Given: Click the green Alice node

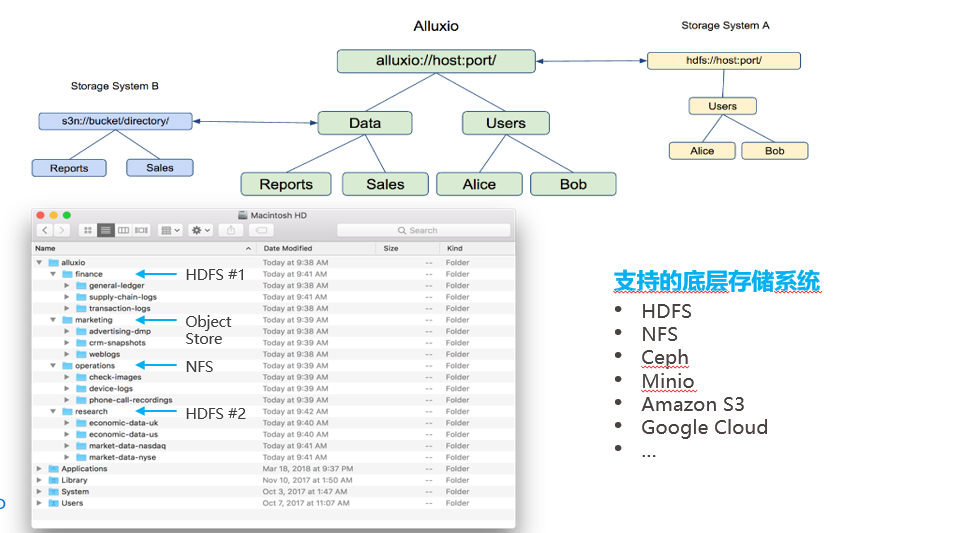Looking at the screenshot, I should click(x=479, y=184).
